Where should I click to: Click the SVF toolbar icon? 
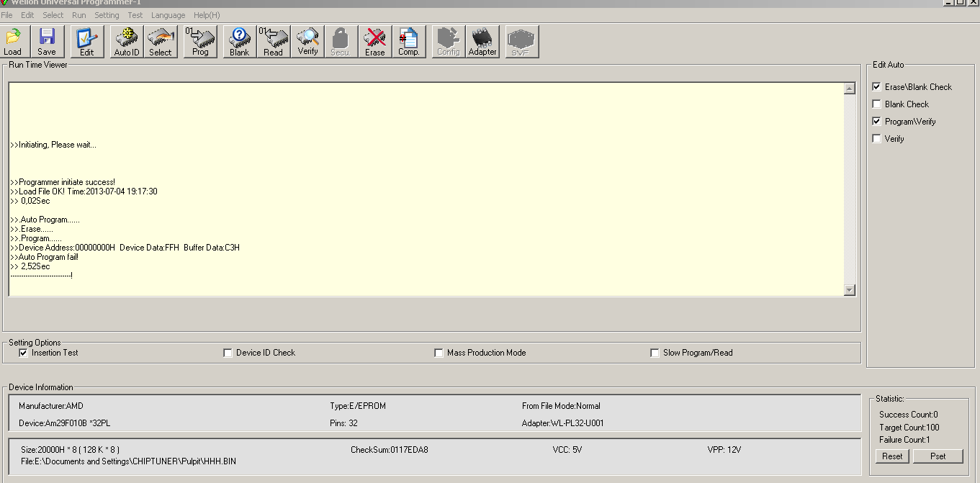pos(522,42)
